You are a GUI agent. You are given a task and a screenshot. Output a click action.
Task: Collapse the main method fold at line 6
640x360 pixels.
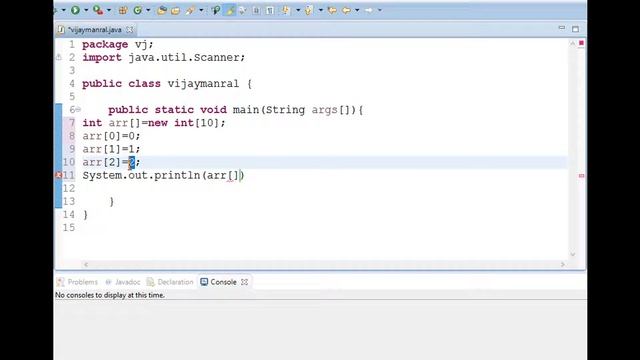78,110
